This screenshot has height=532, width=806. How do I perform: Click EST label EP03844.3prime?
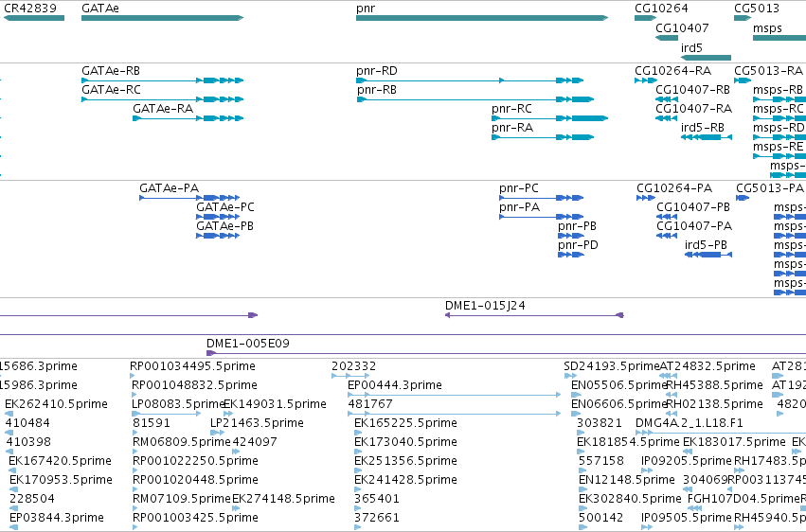click(57, 518)
